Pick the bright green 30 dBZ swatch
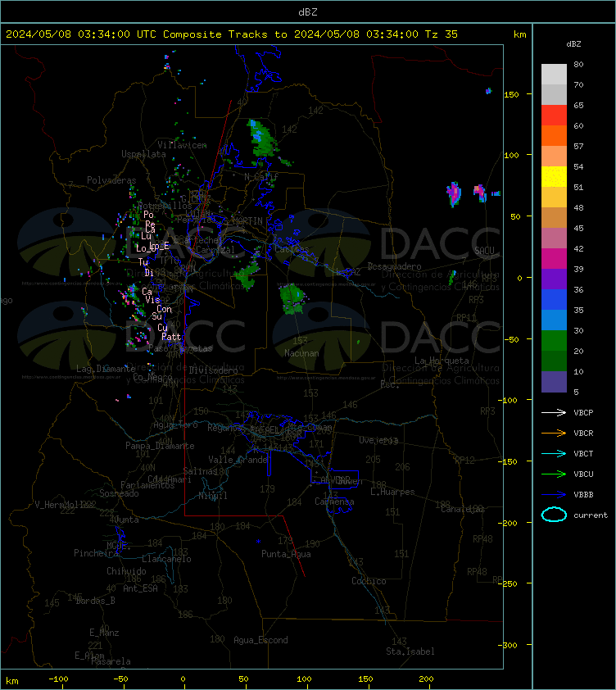Viewport: 616px width, 690px height. 554,340
